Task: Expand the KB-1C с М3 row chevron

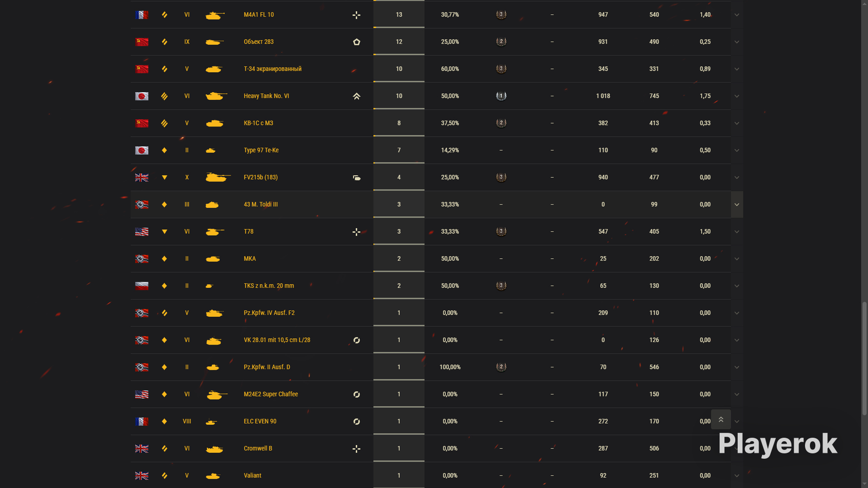Action: click(737, 123)
